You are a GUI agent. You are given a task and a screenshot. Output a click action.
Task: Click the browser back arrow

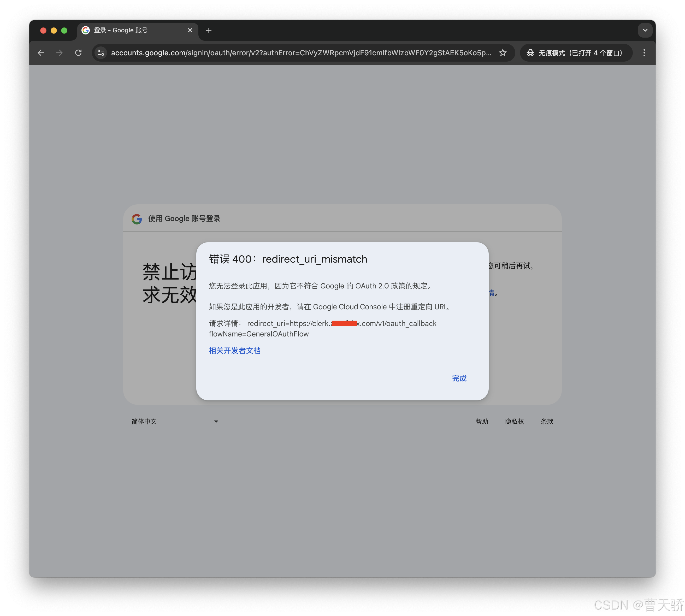pos(41,53)
